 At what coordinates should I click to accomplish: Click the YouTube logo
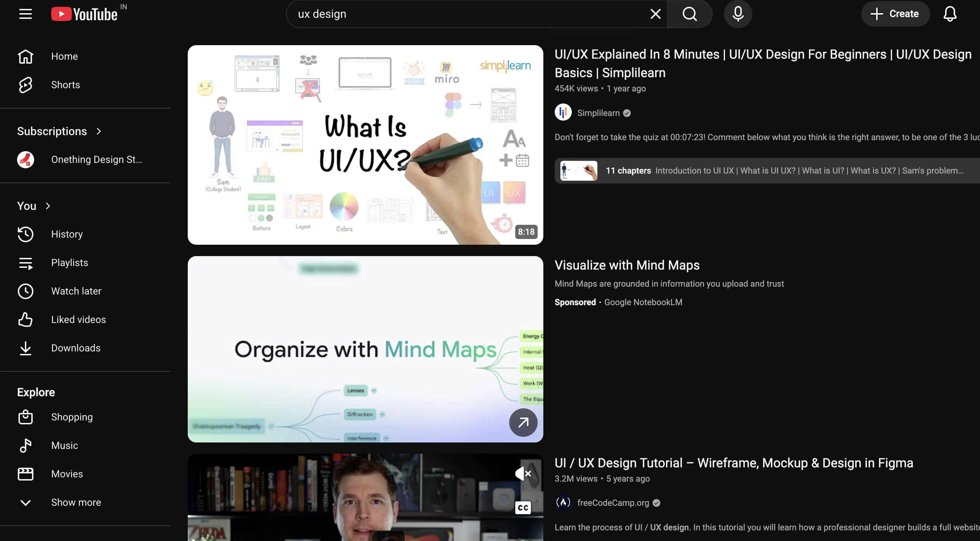[x=85, y=14]
